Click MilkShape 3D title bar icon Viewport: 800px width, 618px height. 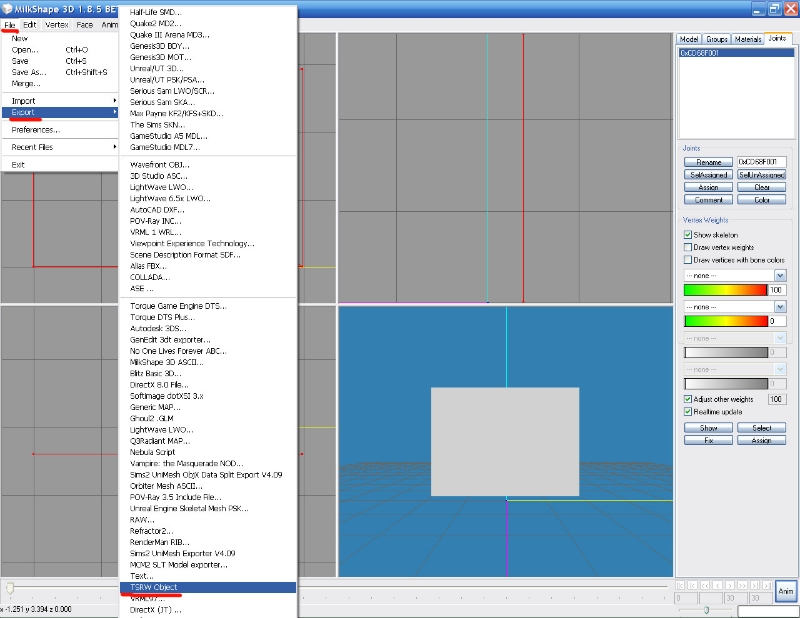pyautogui.click(x=8, y=7)
